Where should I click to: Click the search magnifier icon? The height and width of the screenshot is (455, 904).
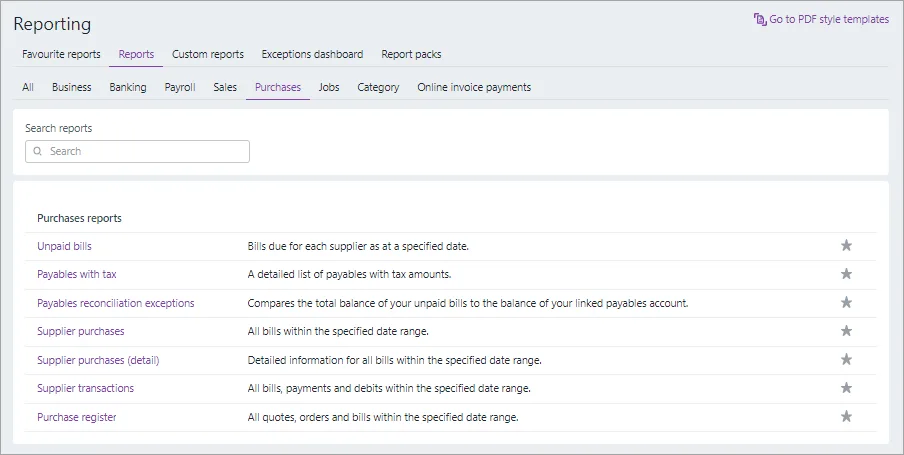pyautogui.click(x=38, y=152)
